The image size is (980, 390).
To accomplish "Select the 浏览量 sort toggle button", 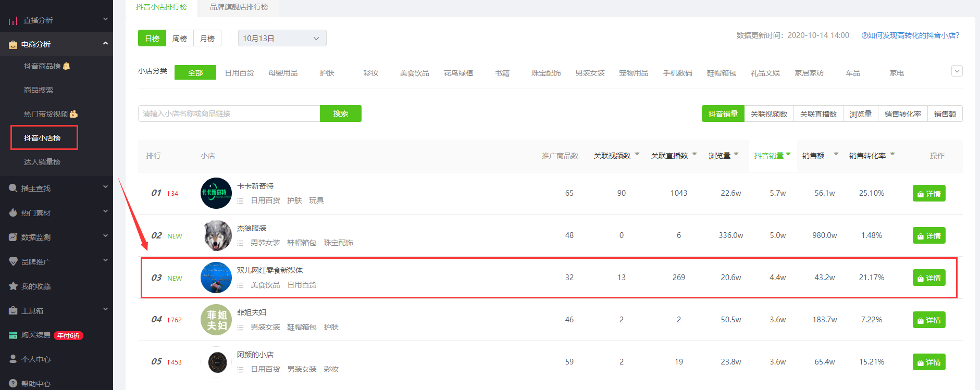I will click(x=861, y=114).
